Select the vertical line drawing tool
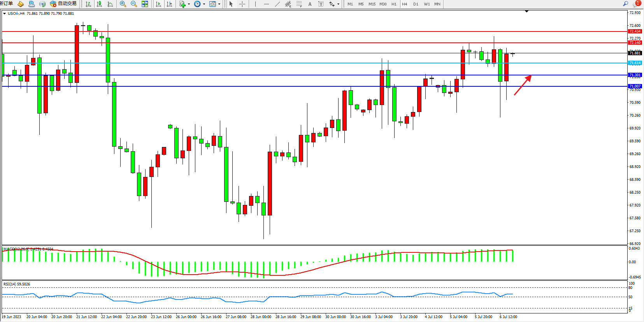This screenshot has height=322, width=644. click(x=255, y=4)
